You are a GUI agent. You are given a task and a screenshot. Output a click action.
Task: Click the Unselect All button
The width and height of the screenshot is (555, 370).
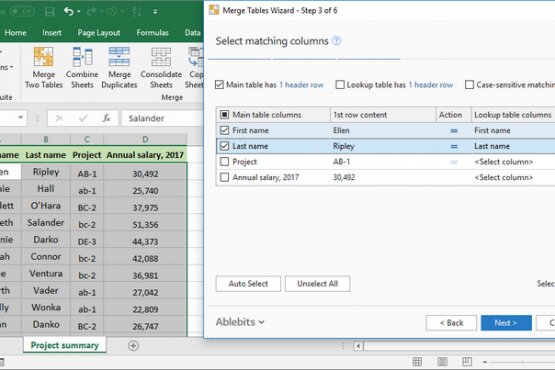pos(317,284)
